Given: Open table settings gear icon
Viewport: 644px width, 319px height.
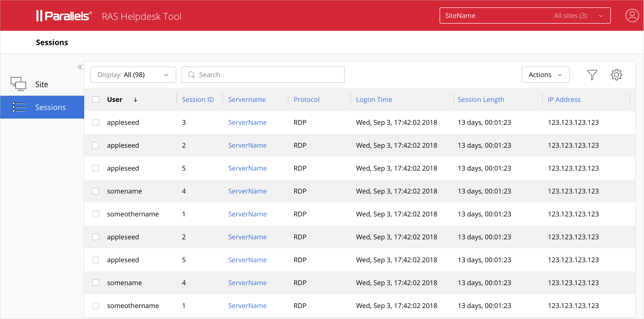Looking at the screenshot, I should [616, 75].
